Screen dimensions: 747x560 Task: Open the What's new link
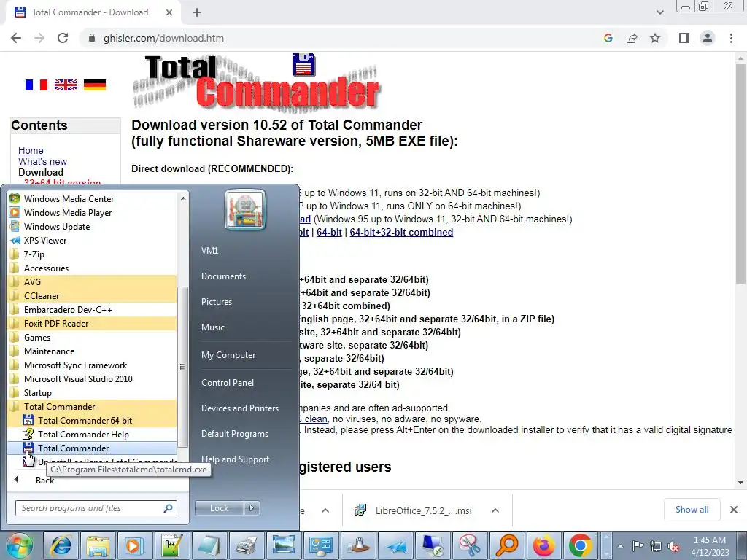[x=42, y=161]
